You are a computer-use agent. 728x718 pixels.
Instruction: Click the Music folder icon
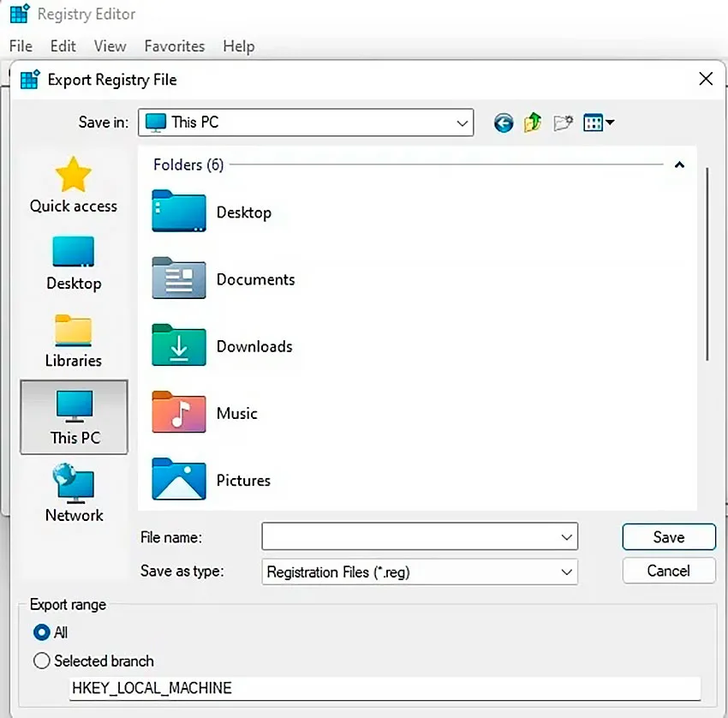point(179,412)
